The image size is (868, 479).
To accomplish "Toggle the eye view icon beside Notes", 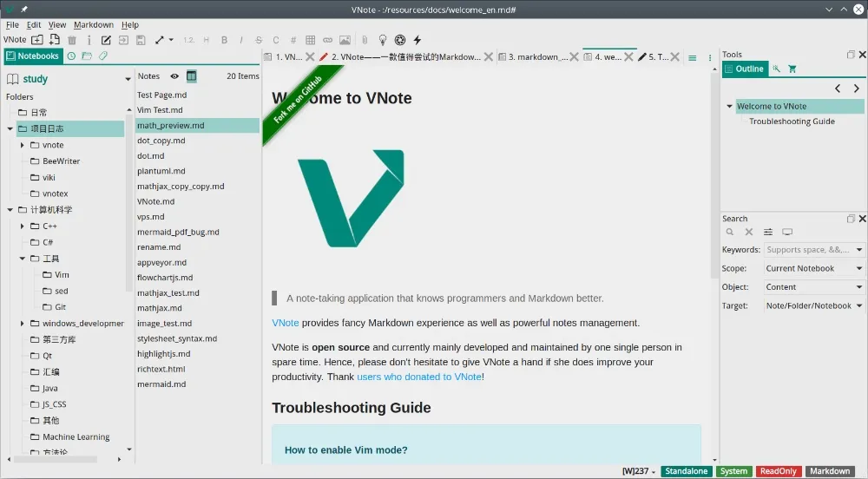I will click(x=174, y=76).
